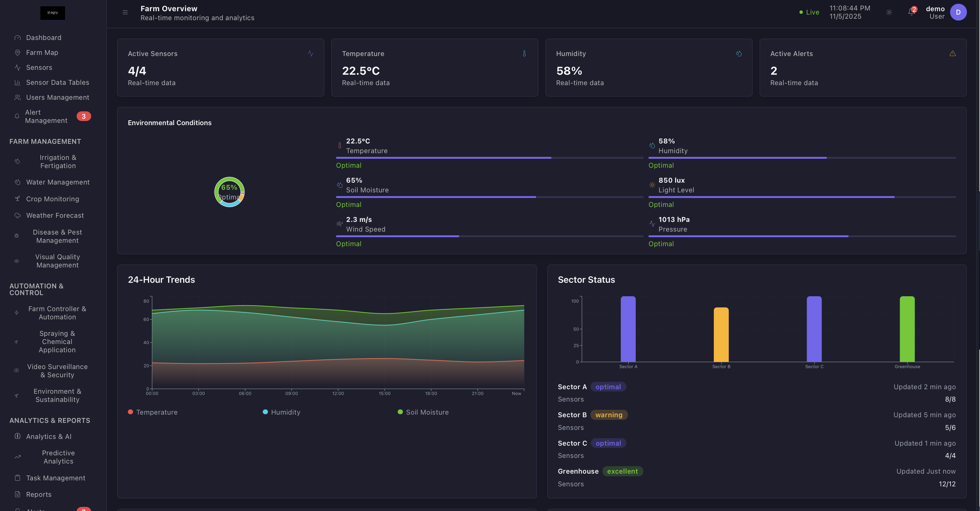
Task: Open Task Management from the sidebar
Action: (x=56, y=478)
